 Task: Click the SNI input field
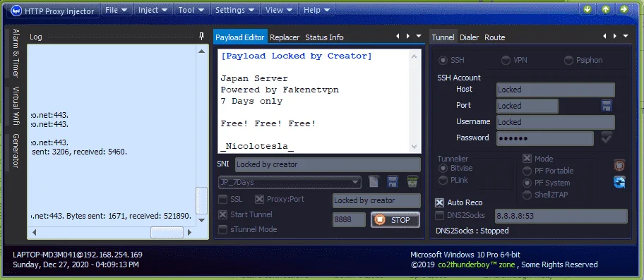coord(328,165)
